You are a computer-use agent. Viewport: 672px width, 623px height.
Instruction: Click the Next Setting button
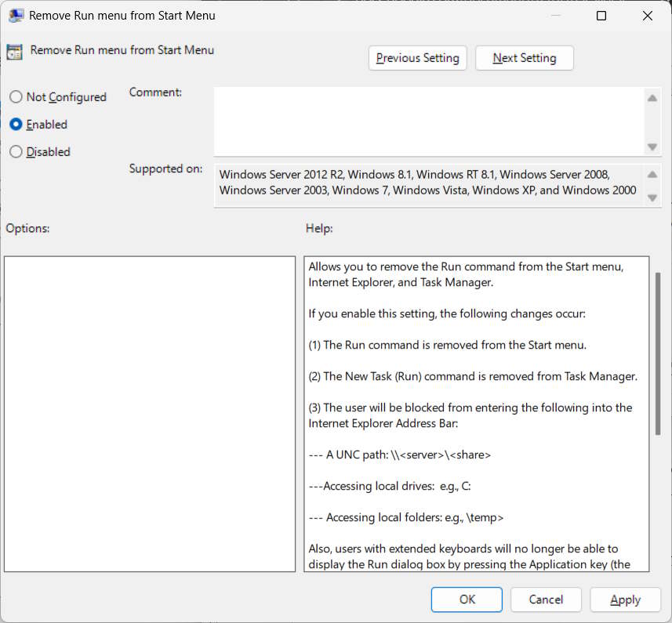524,57
